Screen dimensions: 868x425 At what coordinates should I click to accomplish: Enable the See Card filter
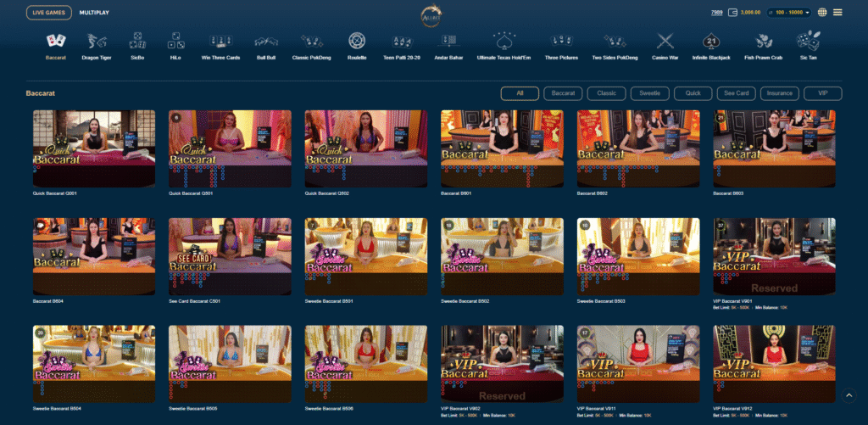click(736, 93)
